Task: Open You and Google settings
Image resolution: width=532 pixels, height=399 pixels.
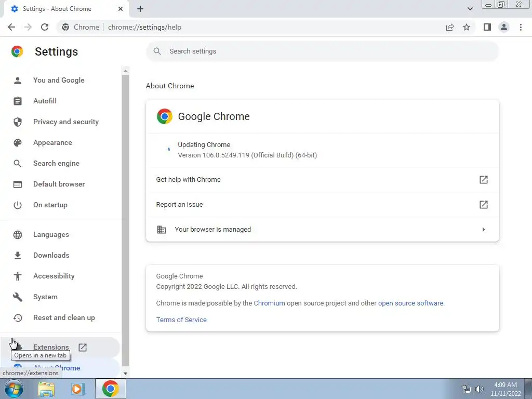Action: 59,80
